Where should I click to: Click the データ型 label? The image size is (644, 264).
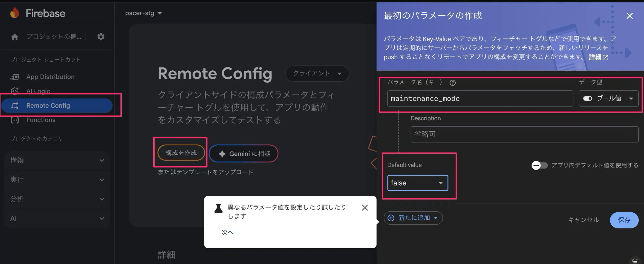click(x=590, y=82)
